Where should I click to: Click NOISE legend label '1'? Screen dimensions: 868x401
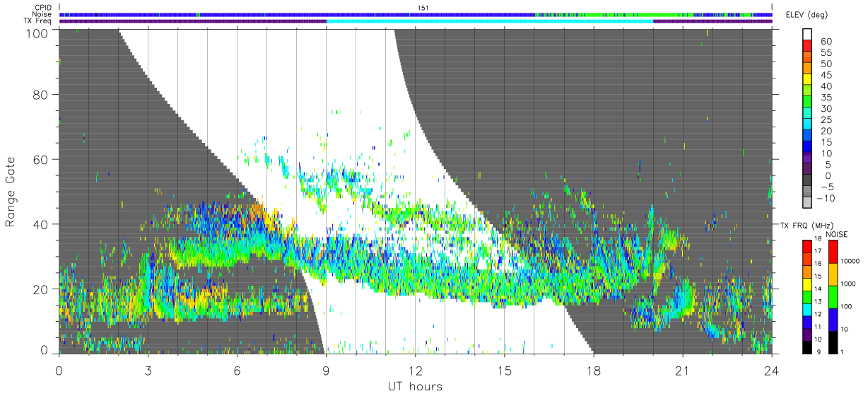[x=842, y=351]
